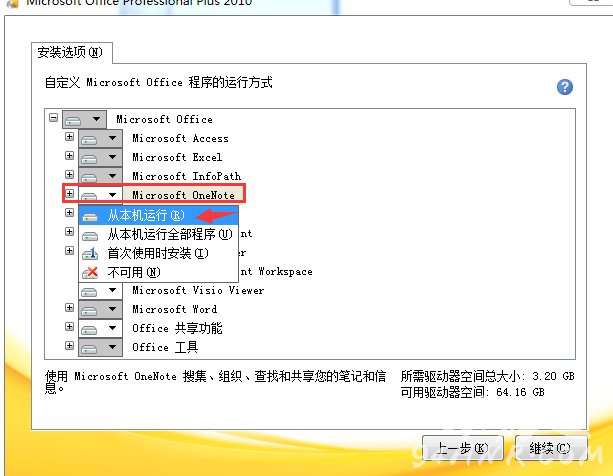Select the Office 工具 label
Image resolution: width=613 pixels, height=476 pixels.
165,347
